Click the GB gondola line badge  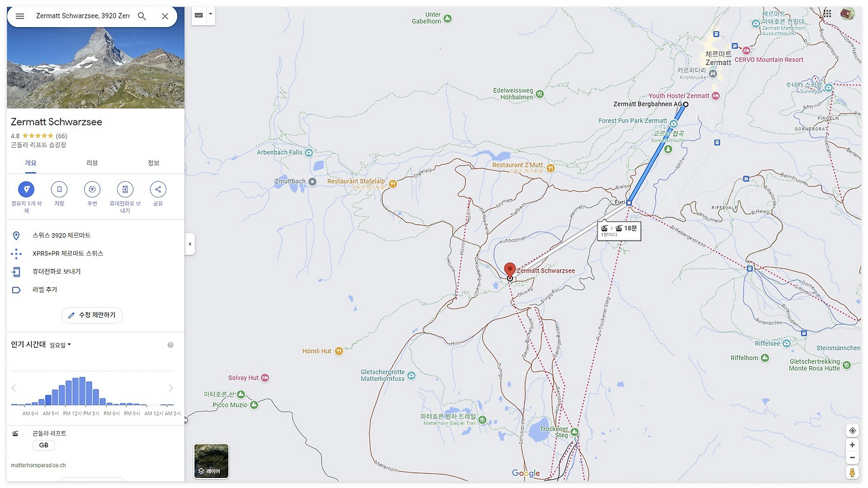tap(43, 445)
